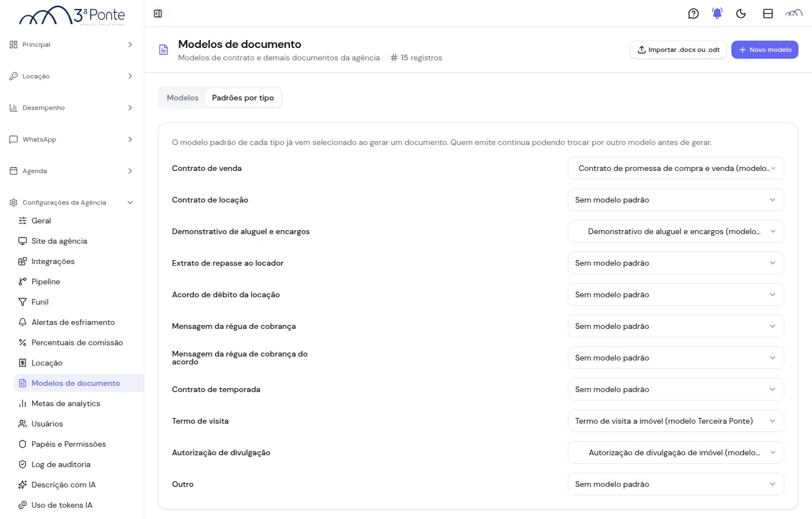
Task: Collapse Configurações da Agência section chevron
Action: 130,203
